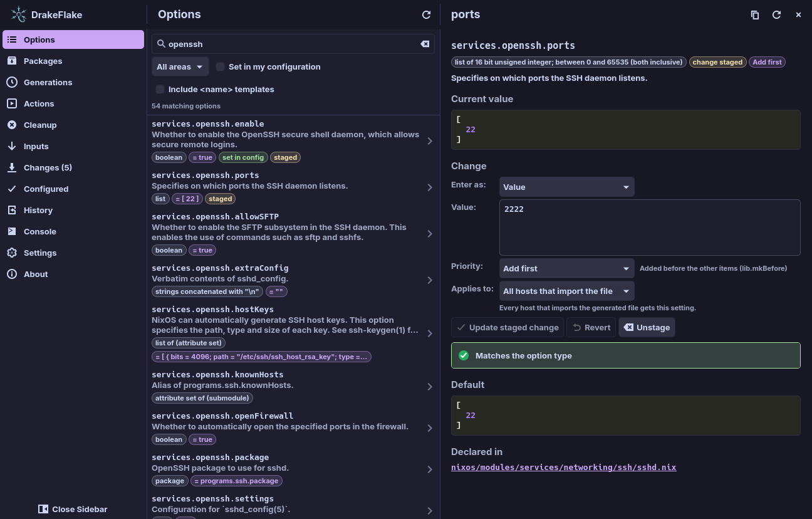Click the About info icon

click(12, 274)
